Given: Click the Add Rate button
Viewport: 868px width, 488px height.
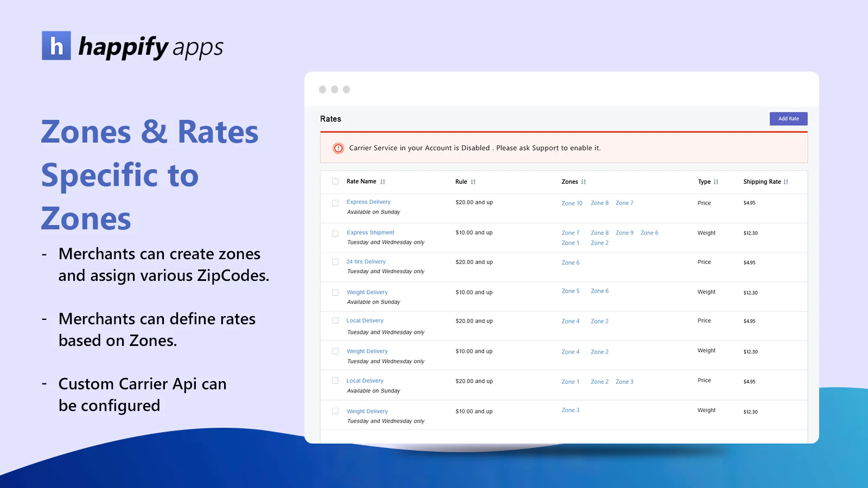Looking at the screenshot, I should point(788,119).
